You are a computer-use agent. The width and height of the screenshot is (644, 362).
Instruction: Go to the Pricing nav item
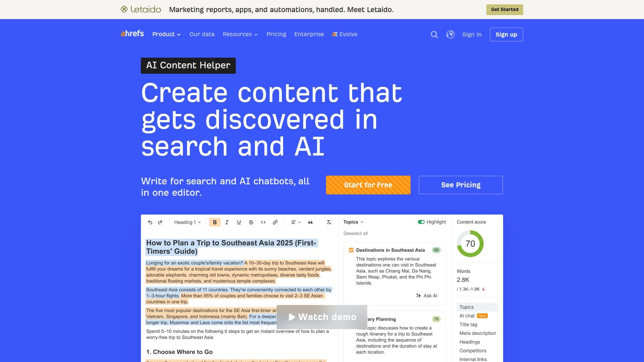tap(276, 34)
